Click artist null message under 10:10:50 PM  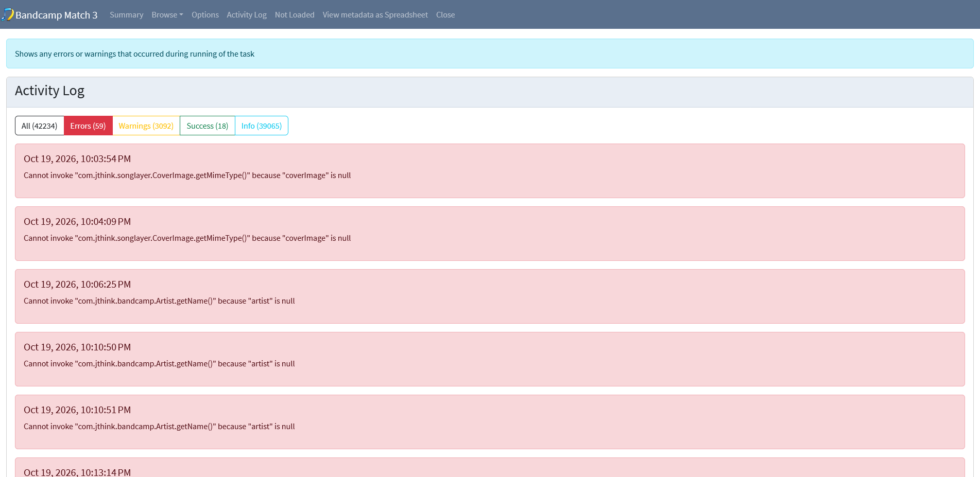[x=159, y=364]
